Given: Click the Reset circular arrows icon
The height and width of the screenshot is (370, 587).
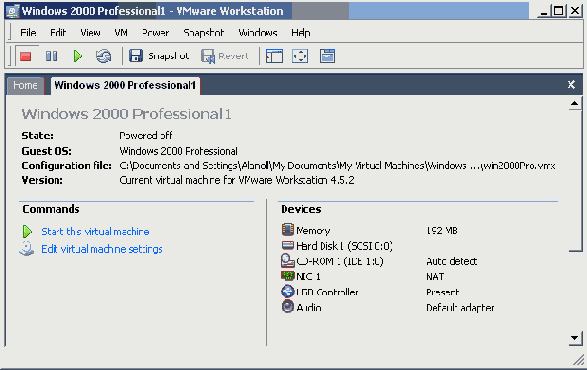Looking at the screenshot, I should (x=103, y=56).
